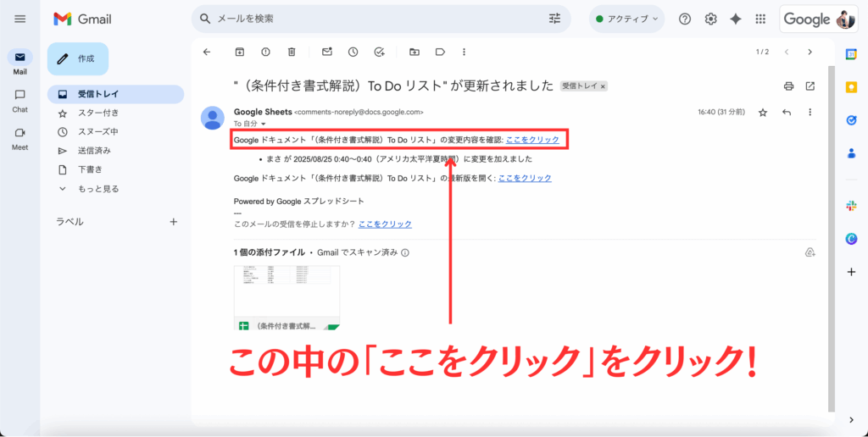Open Google apps grid
Screen dimensions: 868x437
[x=760, y=19]
